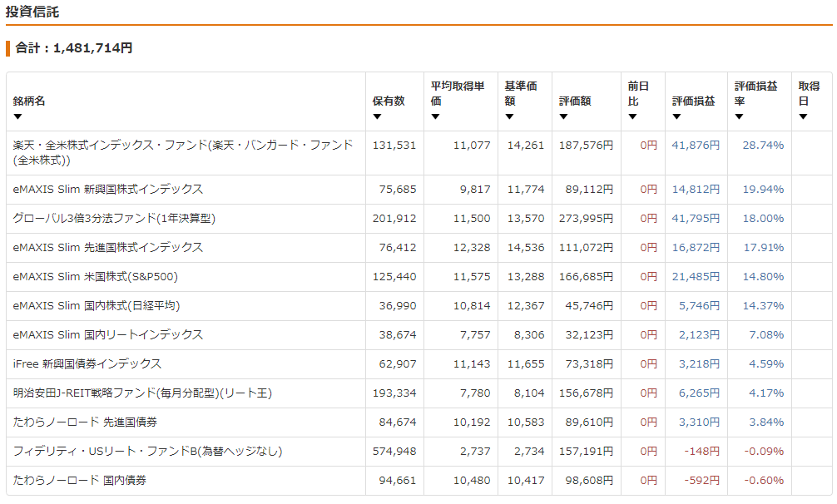Select valuation 273,995円
The height and width of the screenshot is (504, 837).
(x=586, y=218)
